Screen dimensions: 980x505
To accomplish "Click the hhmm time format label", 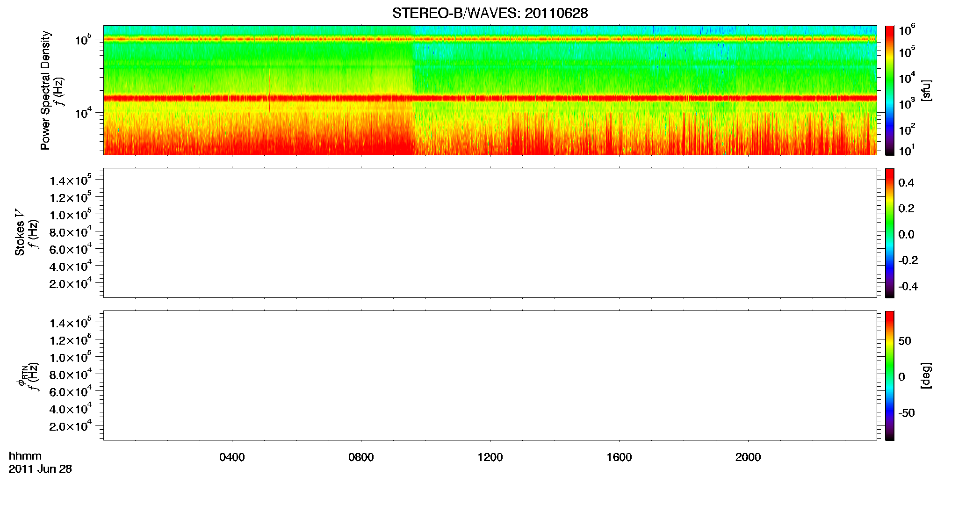I will coord(25,456).
